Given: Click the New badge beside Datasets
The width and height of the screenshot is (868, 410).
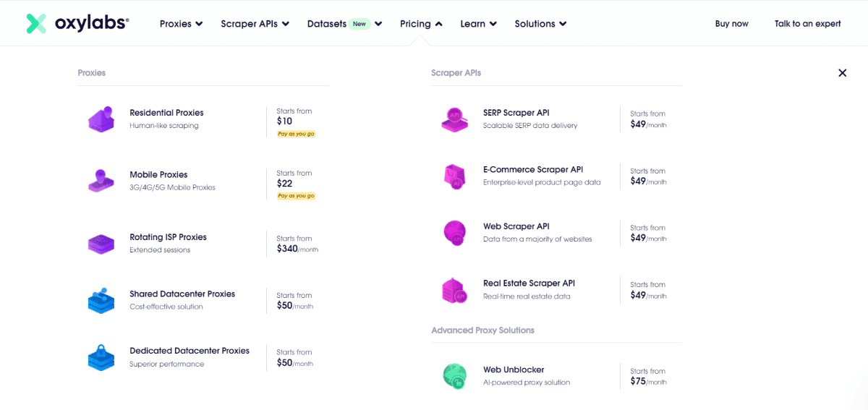Looking at the screenshot, I should 359,24.
